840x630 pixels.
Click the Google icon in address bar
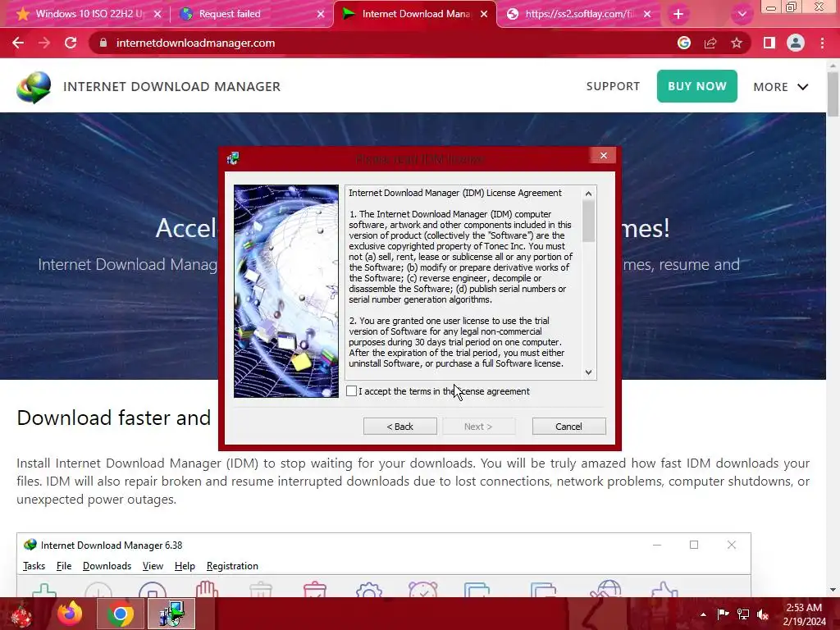pyautogui.click(x=684, y=43)
